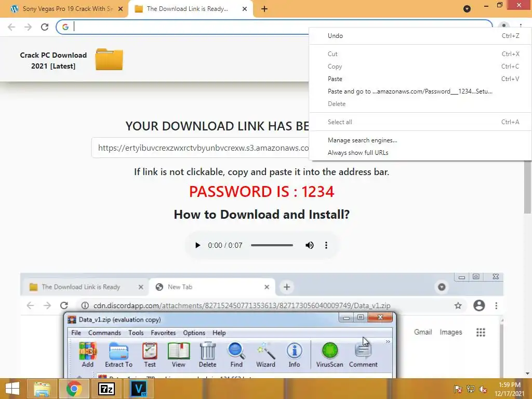The image size is (532, 399).
Task: Close The Download Link is Ready tab
Action: (245, 9)
